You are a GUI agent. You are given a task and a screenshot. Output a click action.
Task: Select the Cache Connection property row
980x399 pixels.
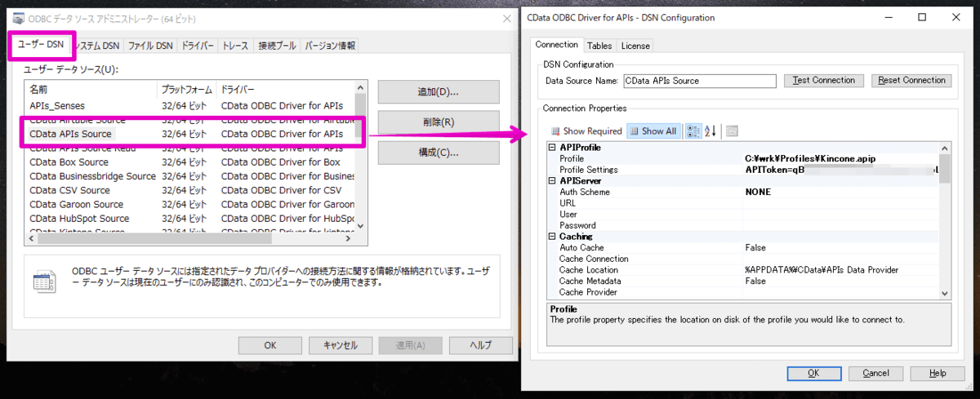pyautogui.click(x=743, y=259)
